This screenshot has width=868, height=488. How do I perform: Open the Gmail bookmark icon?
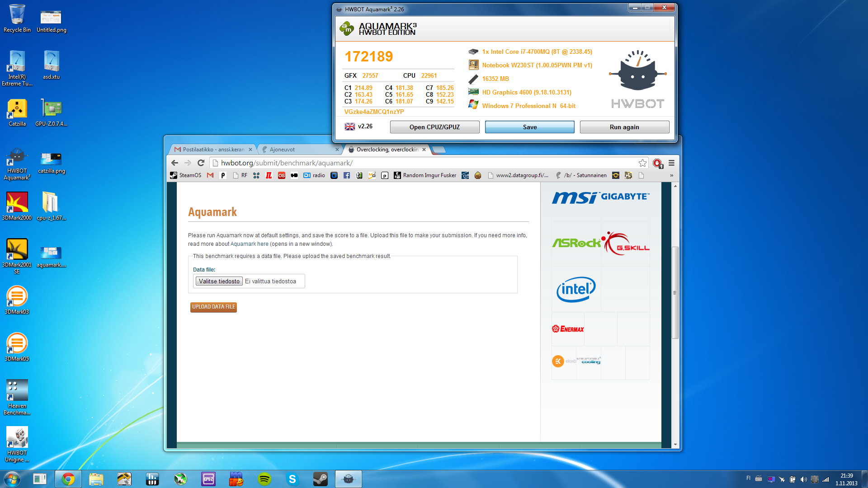tap(210, 175)
